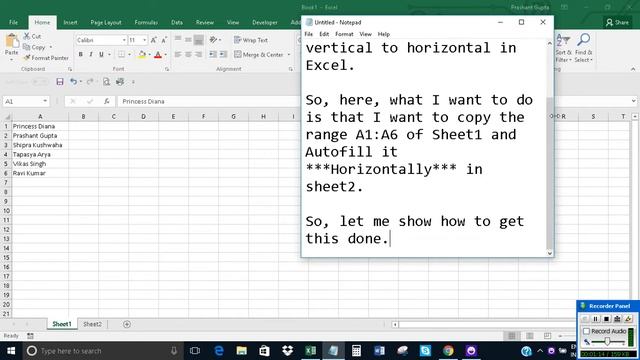Image resolution: width=640 pixels, height=360 pixels.
Task: Click the Print Preview icon in quick access
Action: click(106, 82)
